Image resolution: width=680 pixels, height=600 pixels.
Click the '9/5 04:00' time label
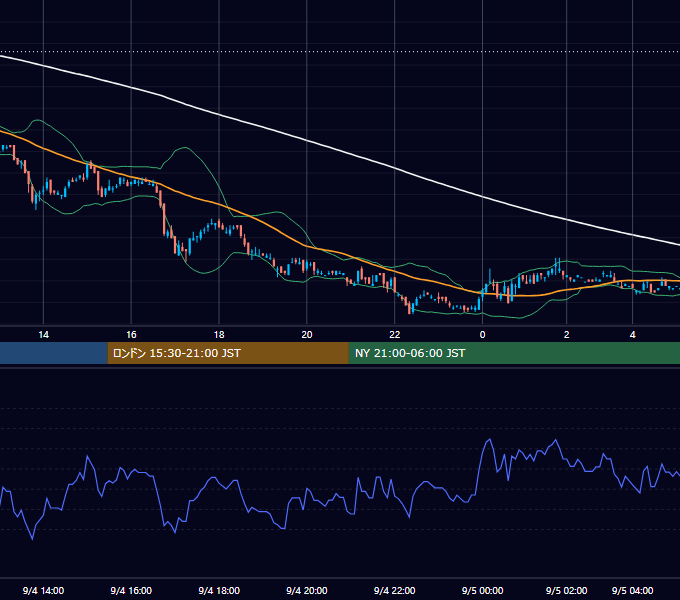click(x=632, y=590)
